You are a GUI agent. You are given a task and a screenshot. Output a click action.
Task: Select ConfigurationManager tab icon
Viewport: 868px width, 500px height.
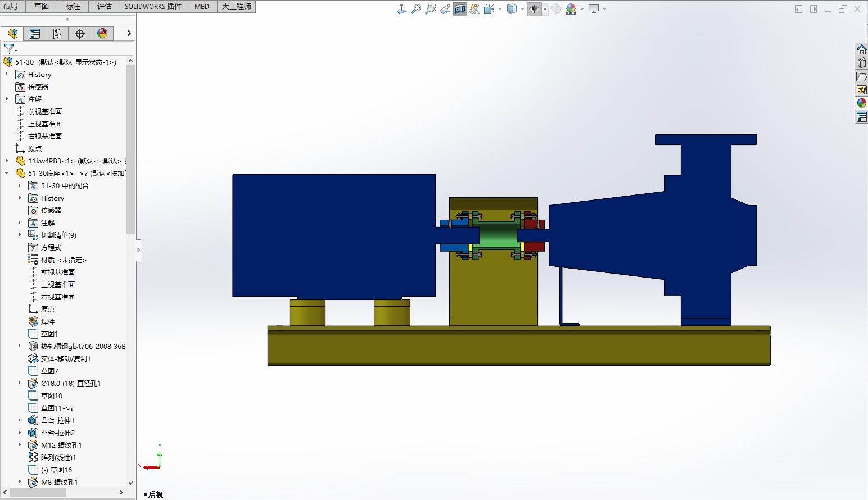57,34
